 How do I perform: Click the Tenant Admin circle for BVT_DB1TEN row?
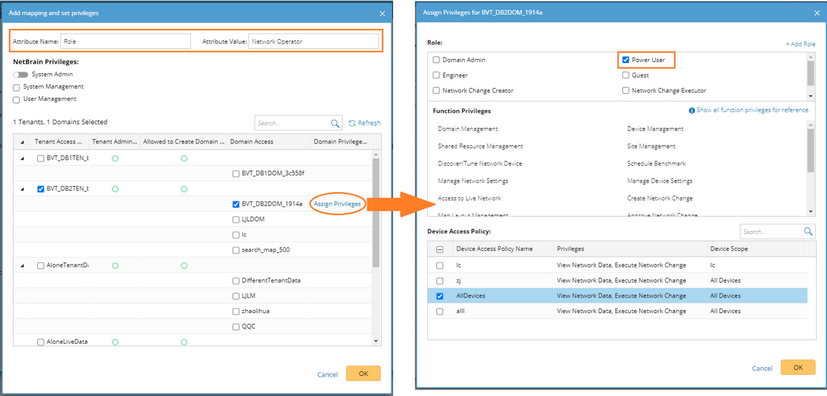click(x=115, y=158)
